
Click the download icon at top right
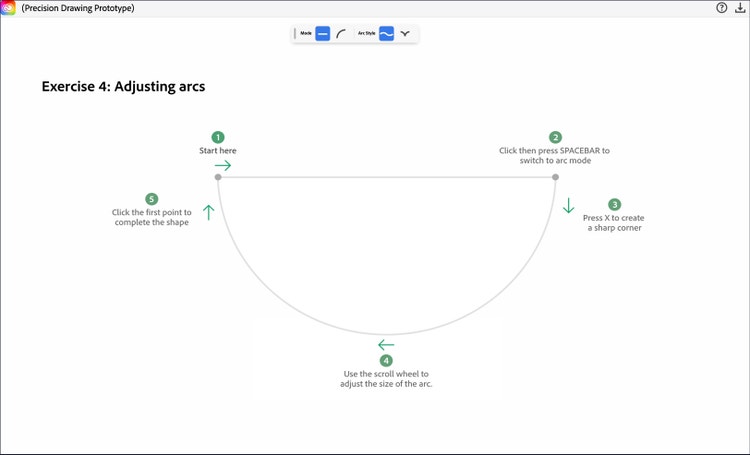click(x=740, y=8)
